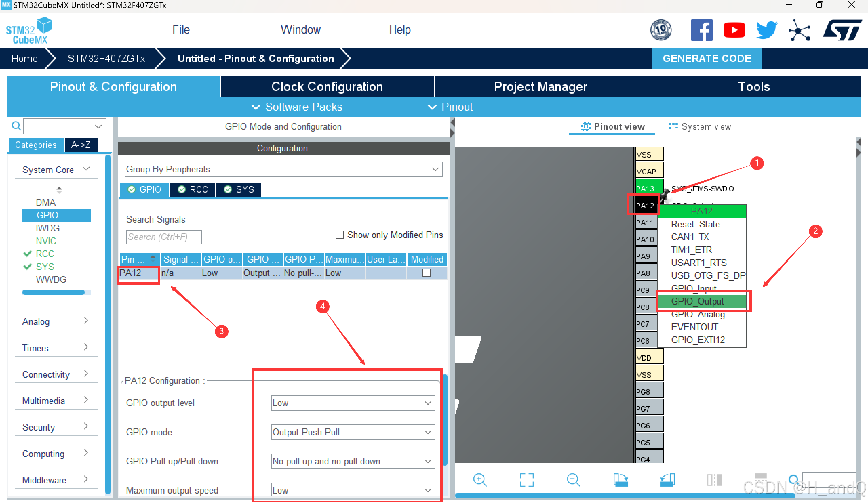Viewport: 868px width, 502px height.
Task: Open the Facebook link icon
Action: (701, 30)
